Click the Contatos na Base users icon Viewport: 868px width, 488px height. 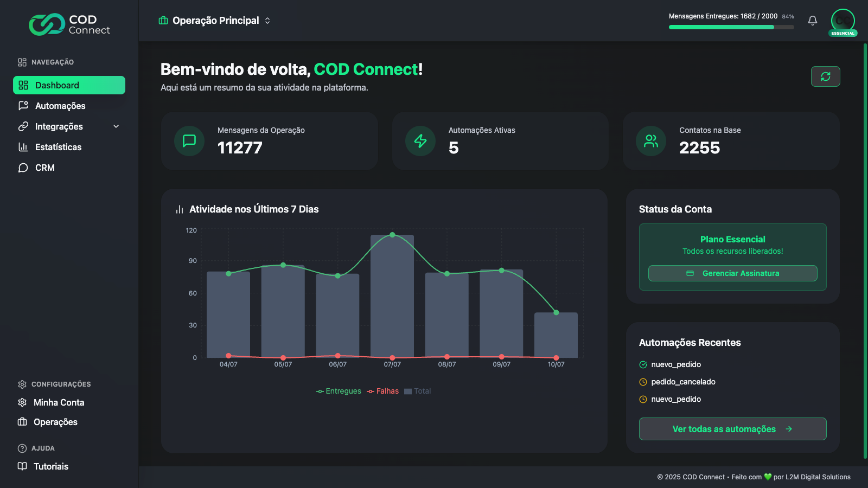(x=651, y=141)
